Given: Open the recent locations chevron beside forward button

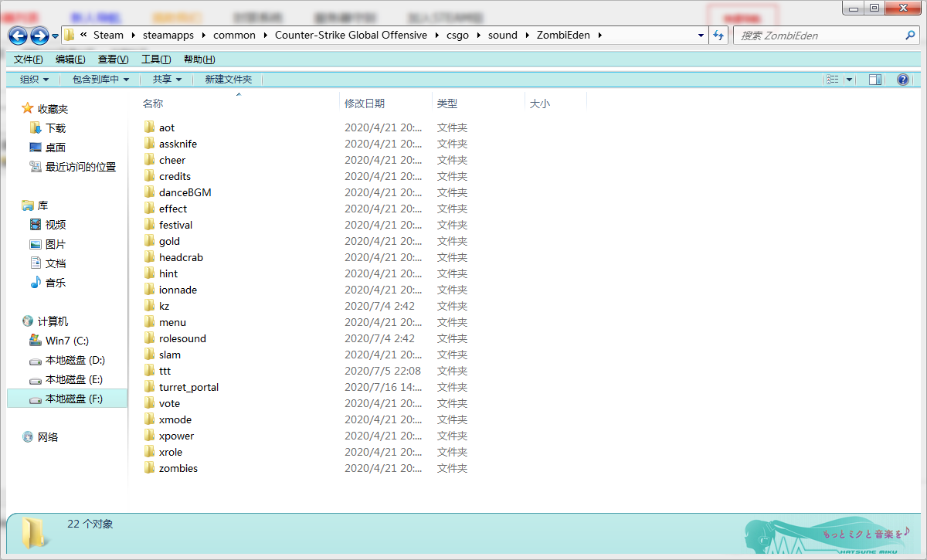Looking at the screenshot, I should click(54, 35).
